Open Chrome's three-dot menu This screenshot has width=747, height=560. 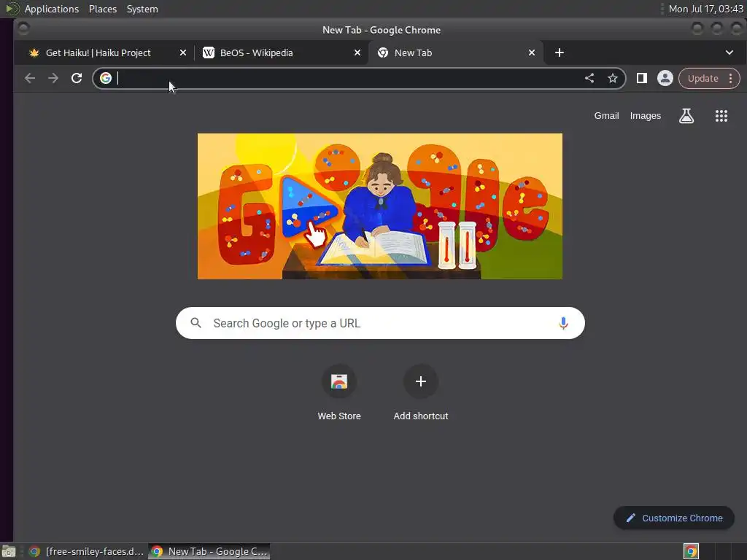tap(731, 79)
